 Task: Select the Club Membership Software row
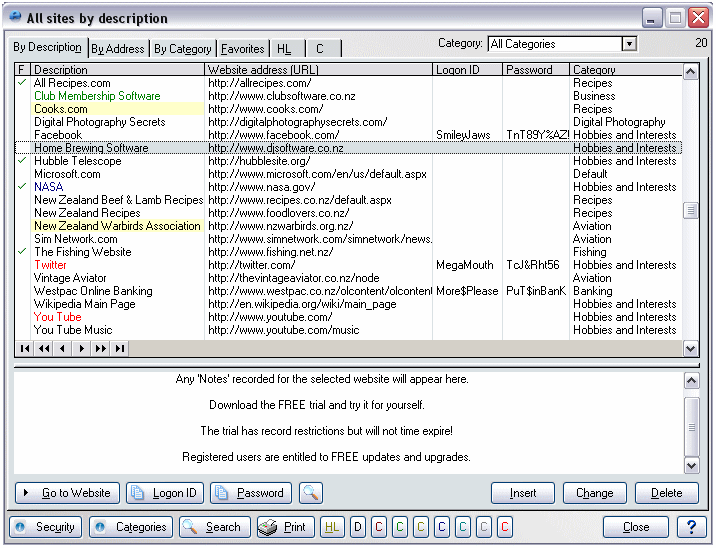pyautogui.click(x=349, y=96)
